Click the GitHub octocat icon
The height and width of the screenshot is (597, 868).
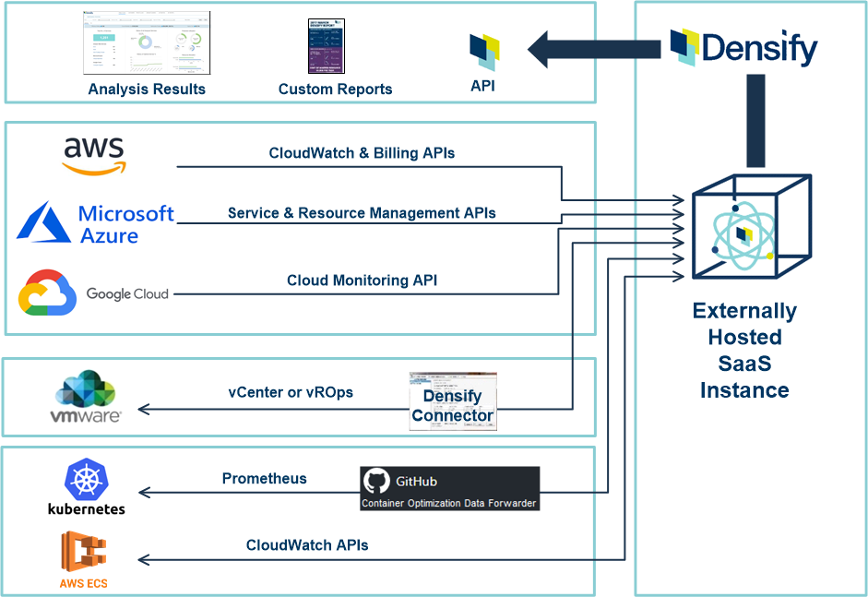pos(375,482)
